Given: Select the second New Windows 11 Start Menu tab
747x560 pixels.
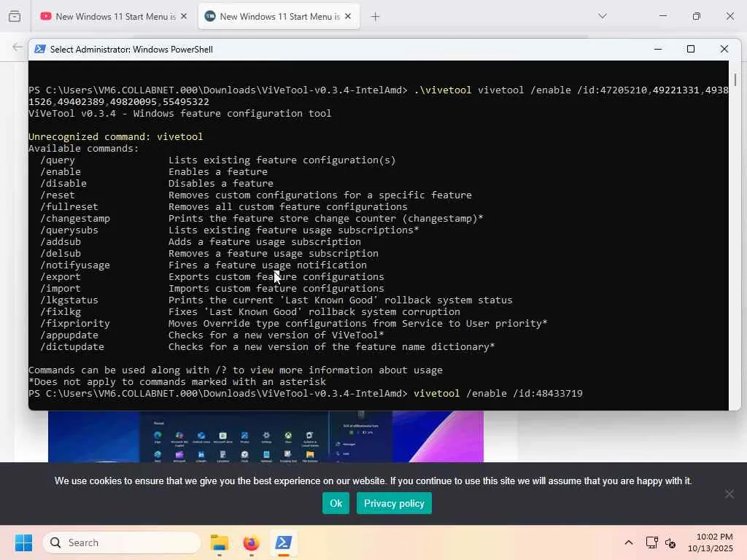Looking at the screenshot, I should coord(279,17).
